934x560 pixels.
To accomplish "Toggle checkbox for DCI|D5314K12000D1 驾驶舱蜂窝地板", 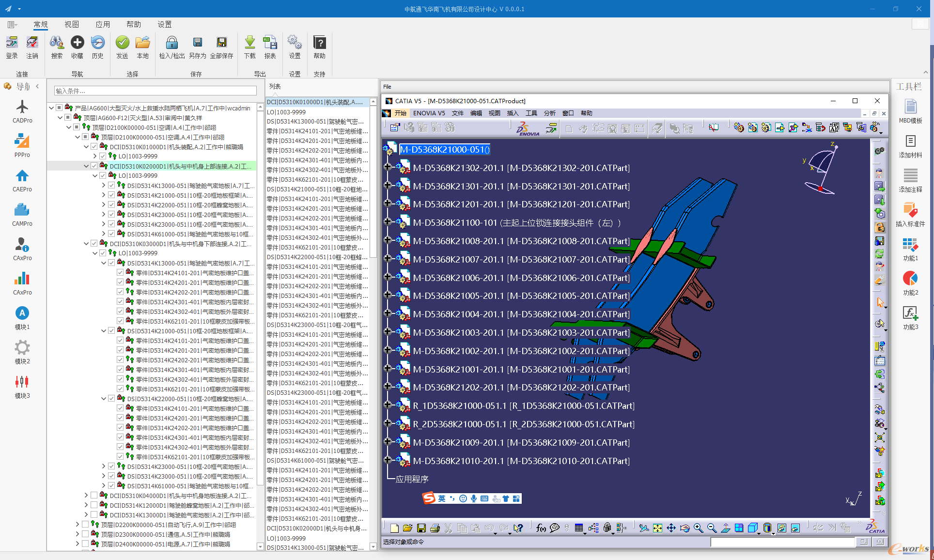I will [94, 505].
